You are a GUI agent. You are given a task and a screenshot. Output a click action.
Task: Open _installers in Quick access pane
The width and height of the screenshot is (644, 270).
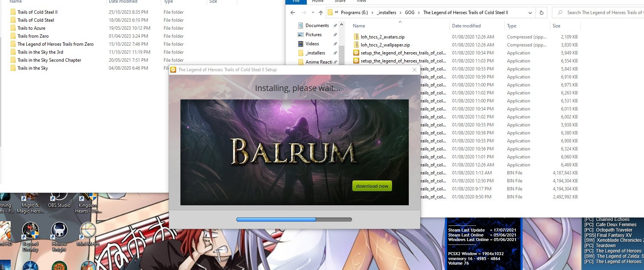[x=315, y=53]
